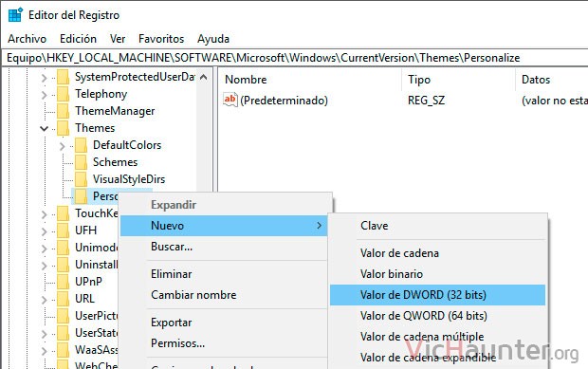Click the TouchKeyboard folder icon
This screenshot has height=369, width=588.
(63, 213)
